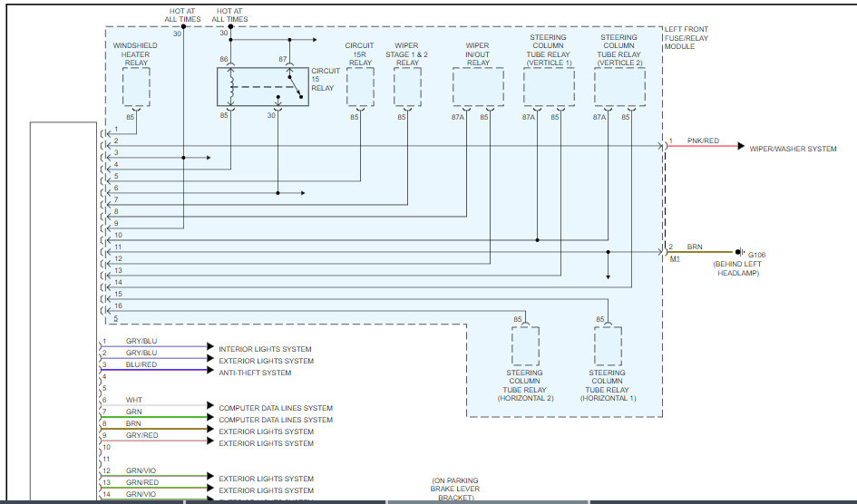Click the Circuit 15 Relay coil symbol
Viewport: 857px width, 504px height.
point(232,87)
